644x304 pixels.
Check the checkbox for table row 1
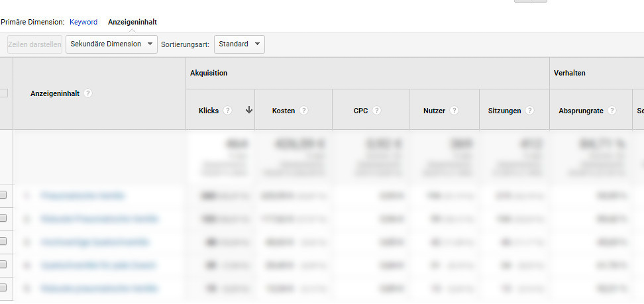3,195
